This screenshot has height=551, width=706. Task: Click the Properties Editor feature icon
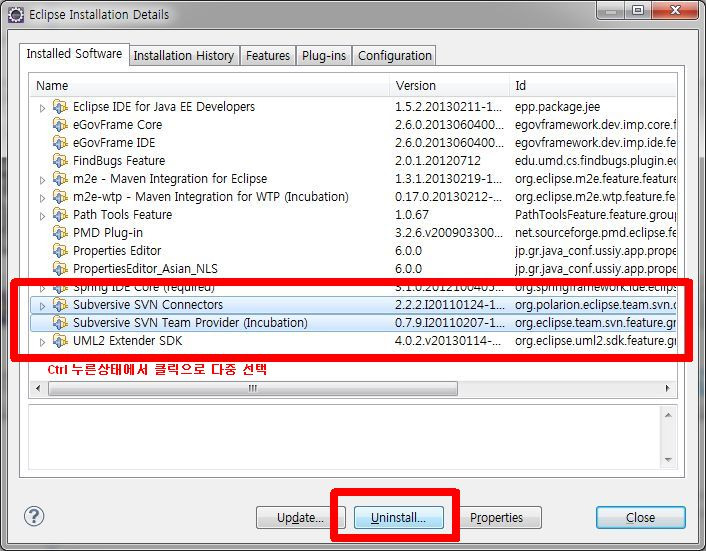point(60,251)
